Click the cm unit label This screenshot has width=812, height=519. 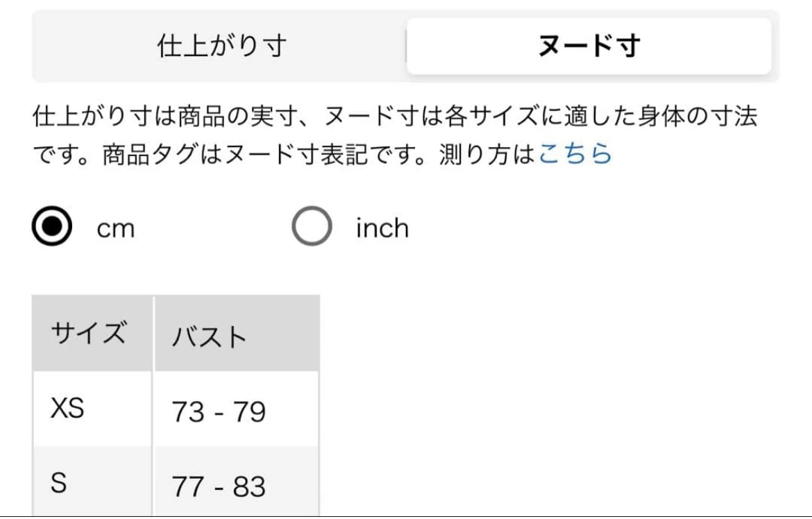click(116, 228)
